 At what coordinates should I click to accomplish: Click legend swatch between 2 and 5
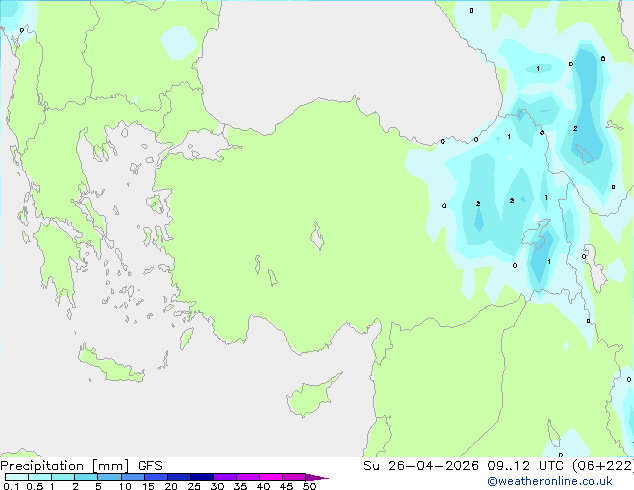tap(86, 477)
